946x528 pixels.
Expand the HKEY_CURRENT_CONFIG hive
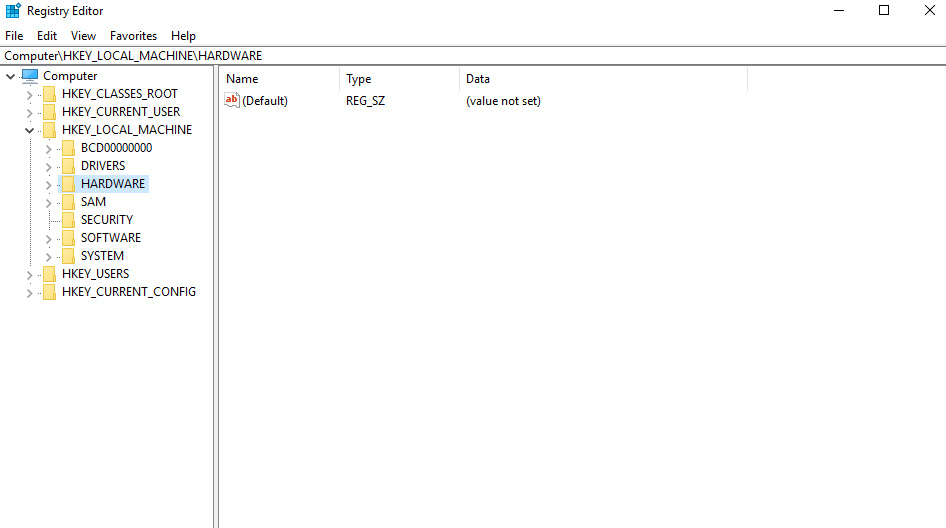pos(30,293)
